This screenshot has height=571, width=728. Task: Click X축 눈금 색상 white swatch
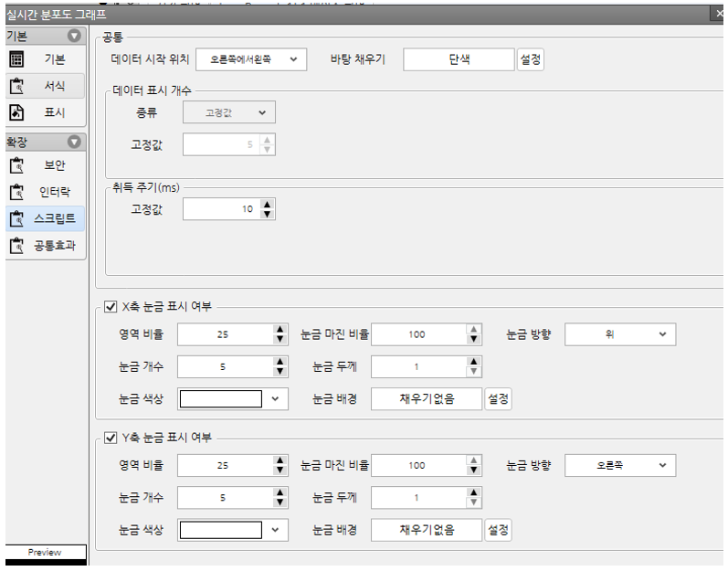pyautogui.click(x=221, y=398)
